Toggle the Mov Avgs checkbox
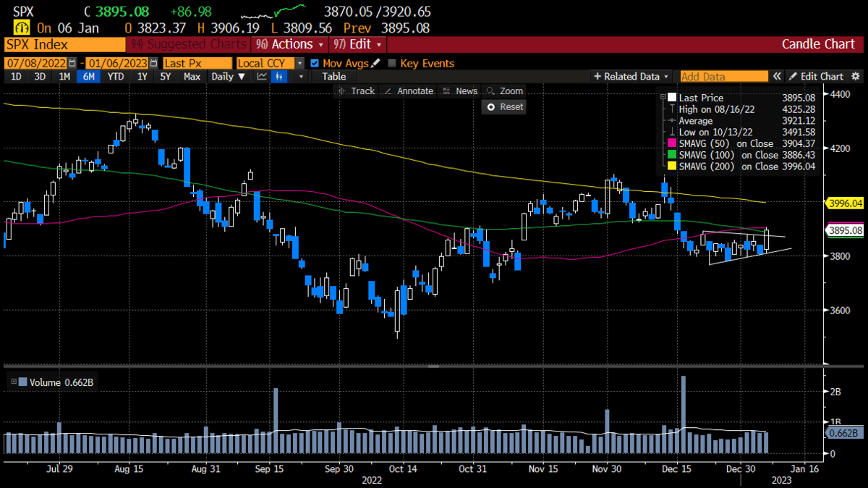 click(315, 63)
